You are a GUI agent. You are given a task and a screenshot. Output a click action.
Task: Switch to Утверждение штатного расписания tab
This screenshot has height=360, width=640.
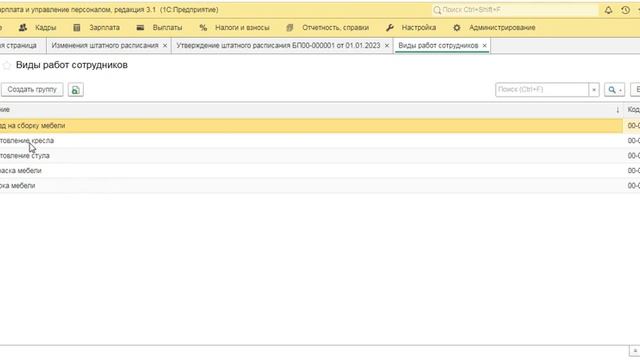tap(278, 46)
